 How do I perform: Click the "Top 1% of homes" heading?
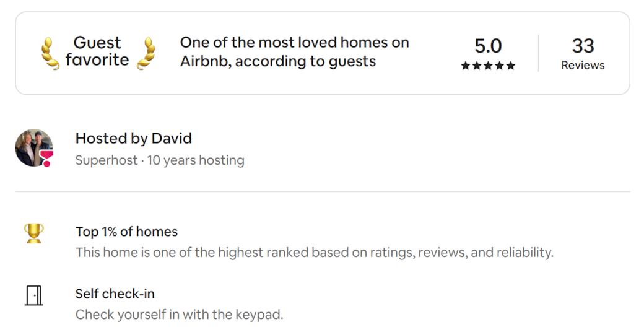pos(126,232)
